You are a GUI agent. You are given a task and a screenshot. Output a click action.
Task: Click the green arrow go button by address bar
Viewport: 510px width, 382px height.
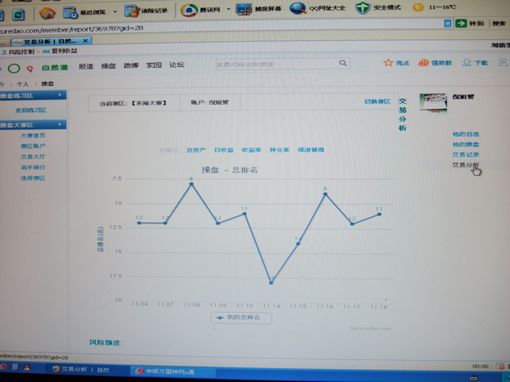point(461,23)
